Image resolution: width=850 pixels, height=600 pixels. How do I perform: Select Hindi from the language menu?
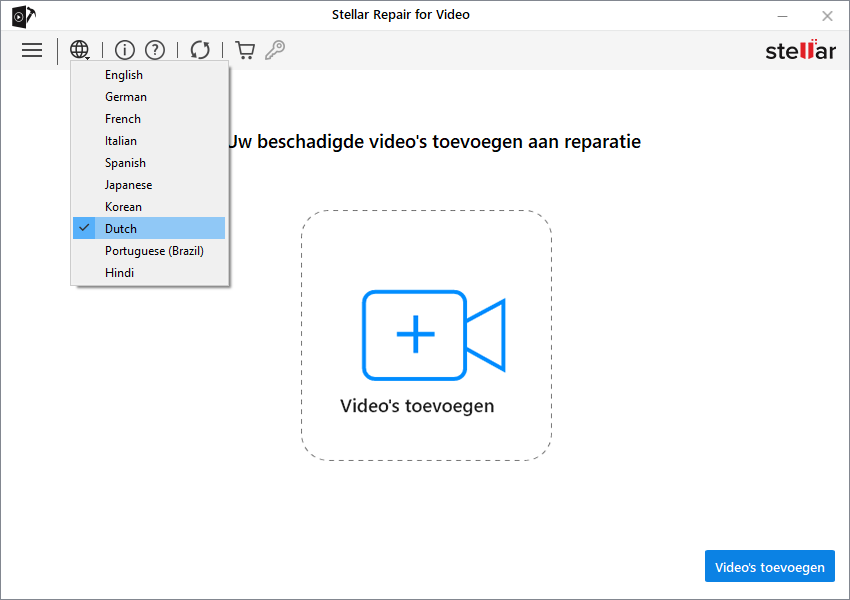[149, 273]
